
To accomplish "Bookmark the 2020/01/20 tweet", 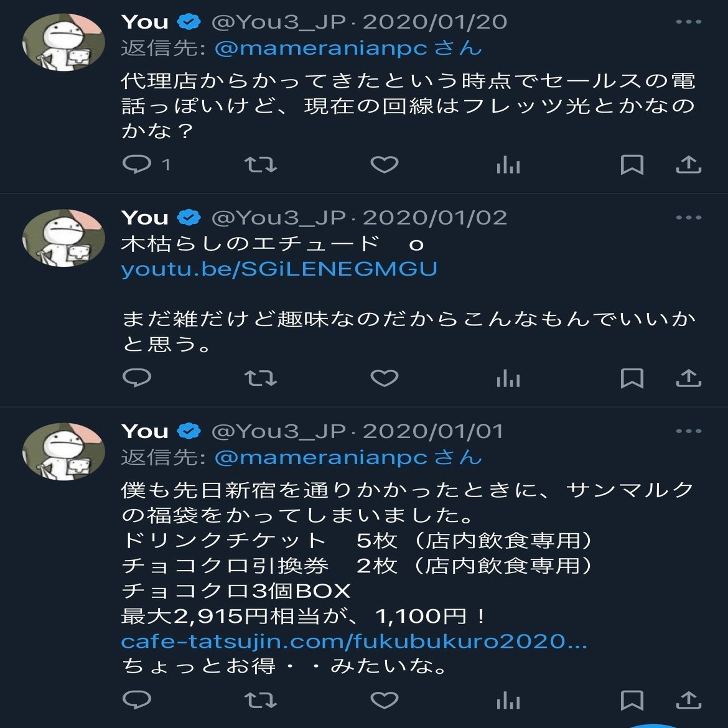I will [632, 165].
